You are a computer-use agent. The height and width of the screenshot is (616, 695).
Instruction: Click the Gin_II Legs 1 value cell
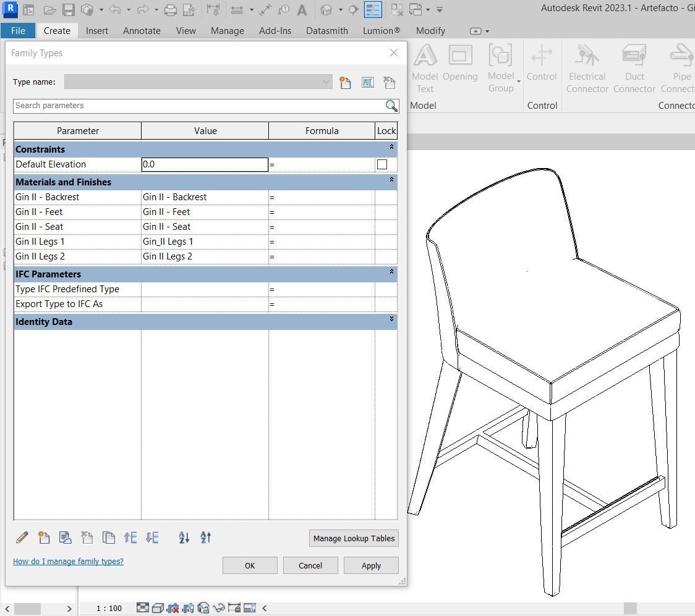[x=205, y=242]
